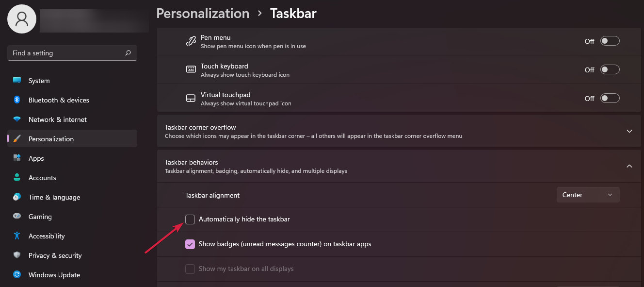The image size is (644, 287).
Task: Toggle the Virtual touchpad switch on
Action: 610,99
